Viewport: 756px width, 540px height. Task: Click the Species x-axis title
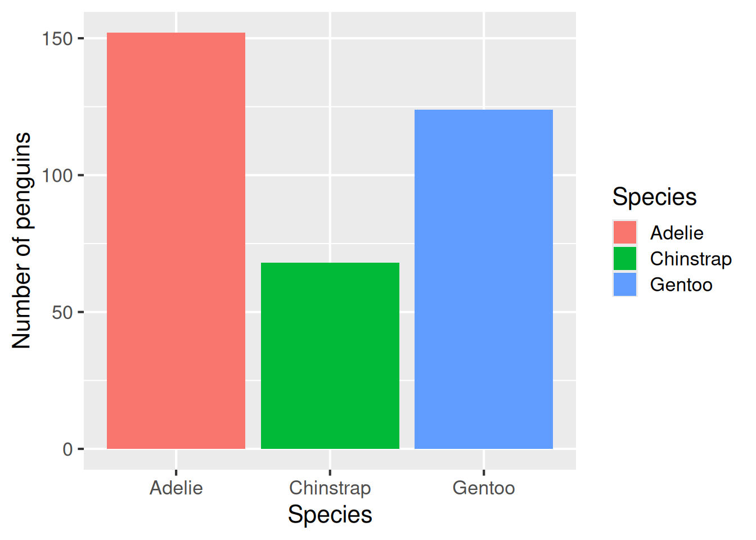click(330, 514)
